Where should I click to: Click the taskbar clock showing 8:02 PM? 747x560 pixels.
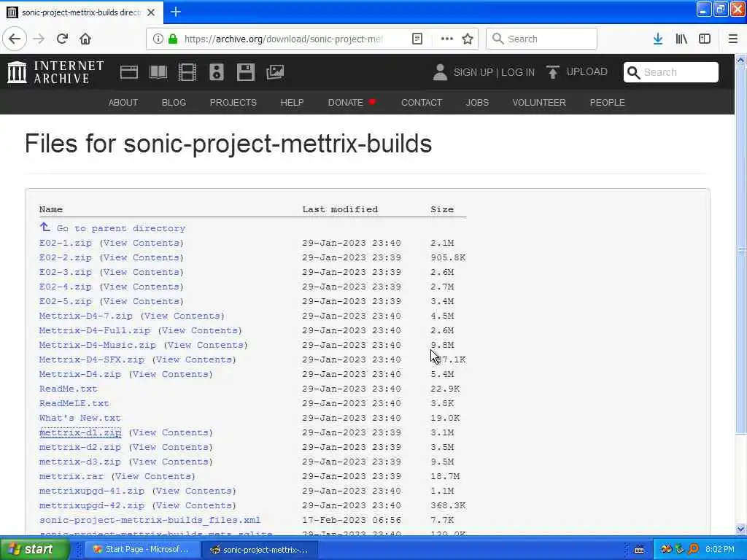pyautogui.click(x=719, y=550)
